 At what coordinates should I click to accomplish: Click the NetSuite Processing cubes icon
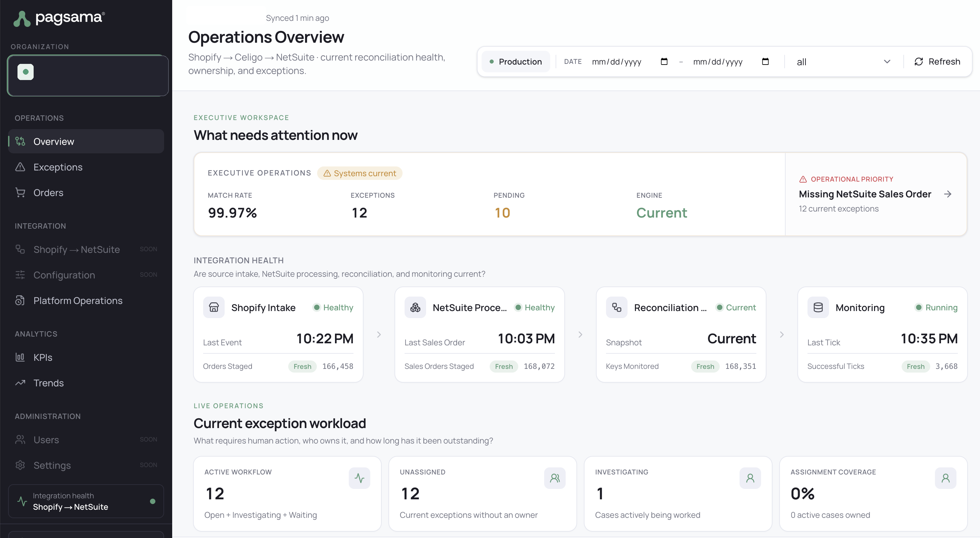pos(415,307)
